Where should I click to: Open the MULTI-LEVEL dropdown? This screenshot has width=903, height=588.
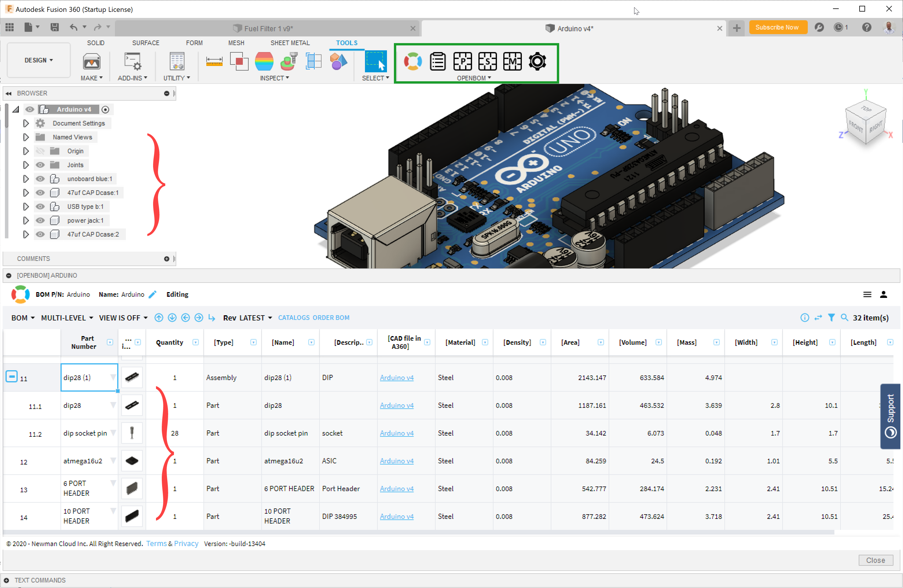(x=67, y=318)
